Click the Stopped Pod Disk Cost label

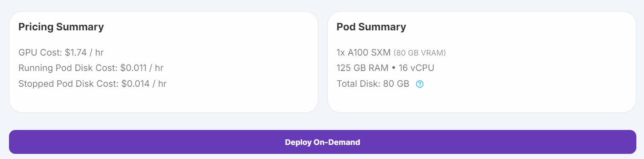[x=68, y=83]
